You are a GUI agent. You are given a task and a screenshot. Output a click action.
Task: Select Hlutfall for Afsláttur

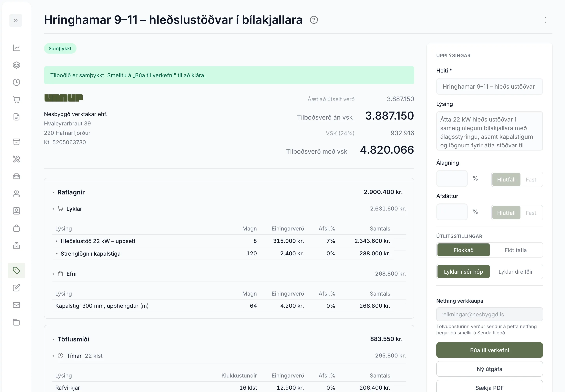tap(506, 213)
